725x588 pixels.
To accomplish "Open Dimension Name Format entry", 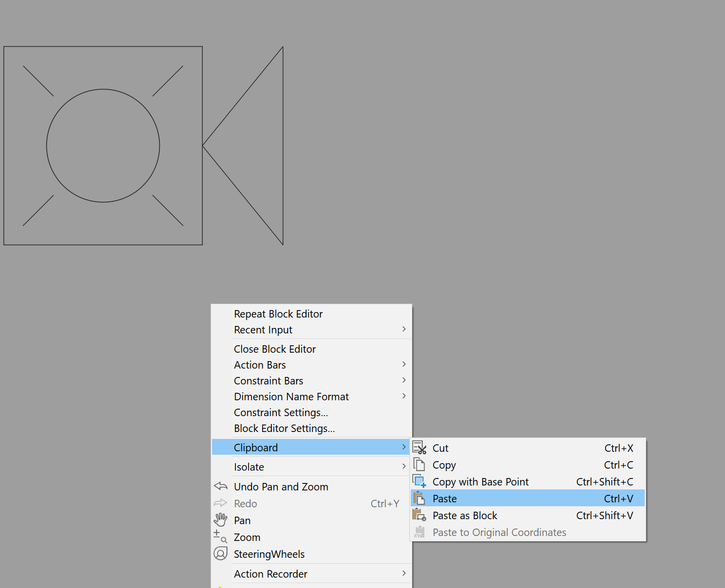I will point(311,397).
